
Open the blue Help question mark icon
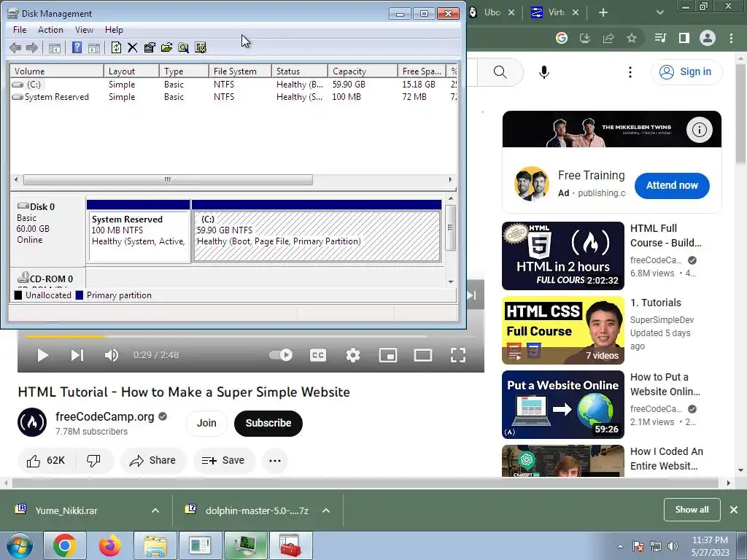(77, 47)
